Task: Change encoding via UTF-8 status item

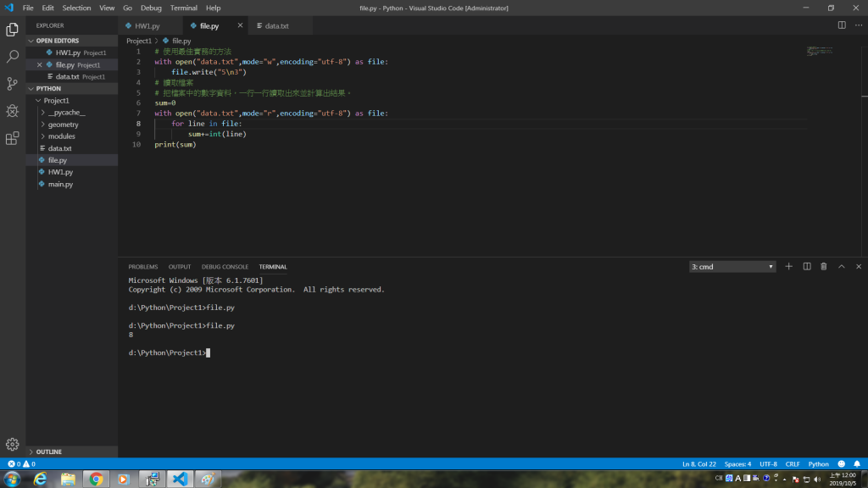Action: coord(768,464)
